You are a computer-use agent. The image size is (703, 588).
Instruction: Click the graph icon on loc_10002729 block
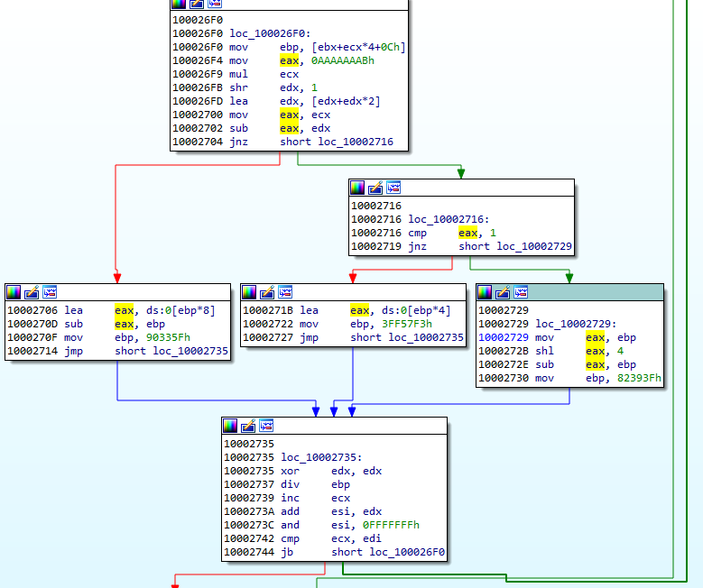(521, 292)
